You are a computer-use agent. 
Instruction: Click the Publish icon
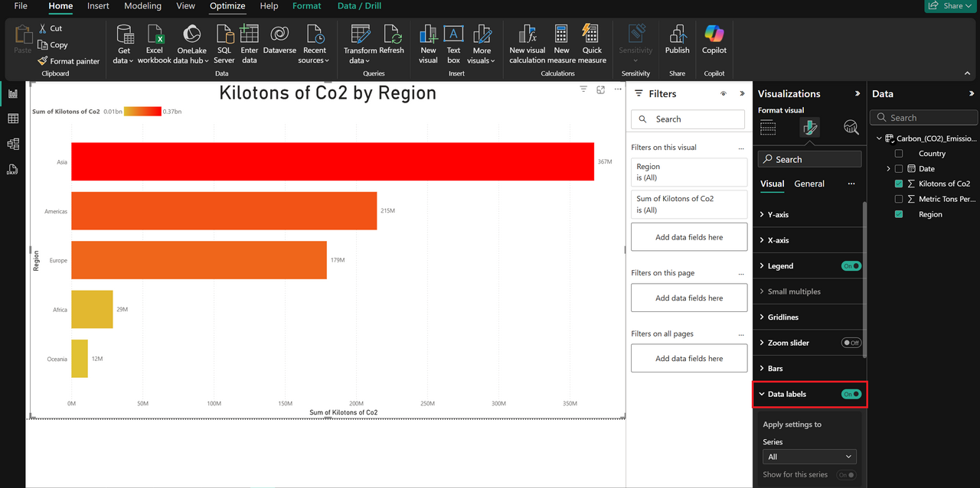click(677, 34)
